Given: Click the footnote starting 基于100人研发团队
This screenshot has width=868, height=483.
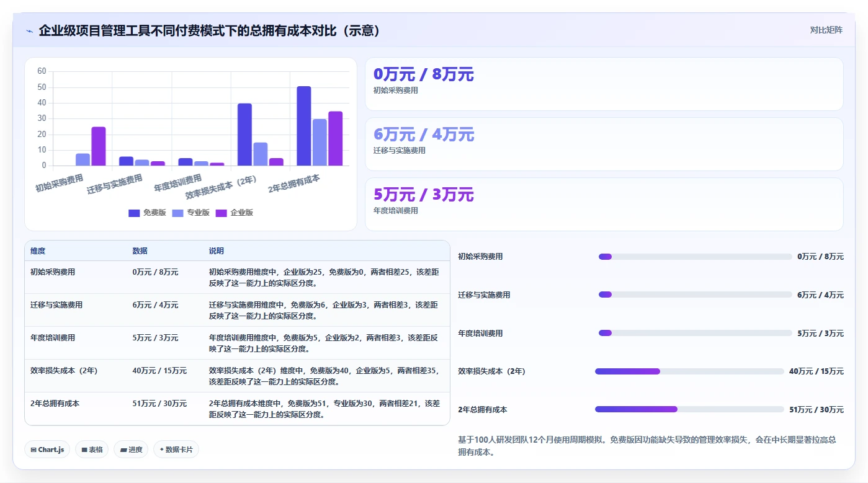Looking at the screenshot, I should [647, 446].
